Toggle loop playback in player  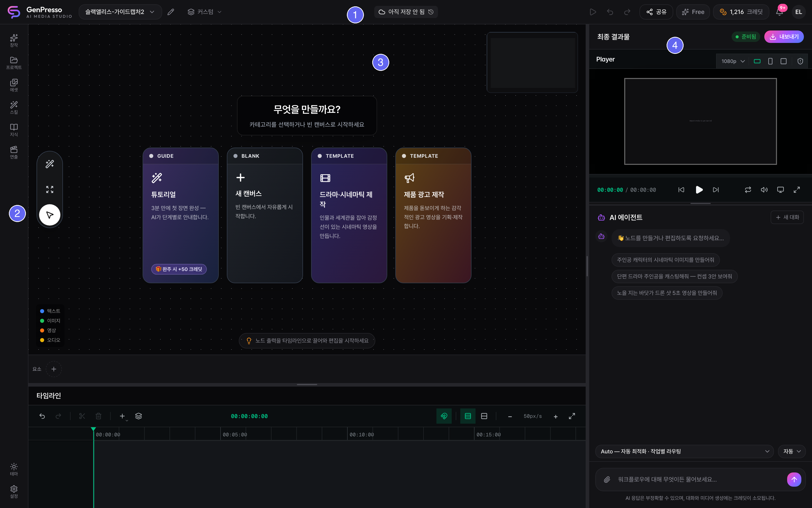(x=748, y=190)
